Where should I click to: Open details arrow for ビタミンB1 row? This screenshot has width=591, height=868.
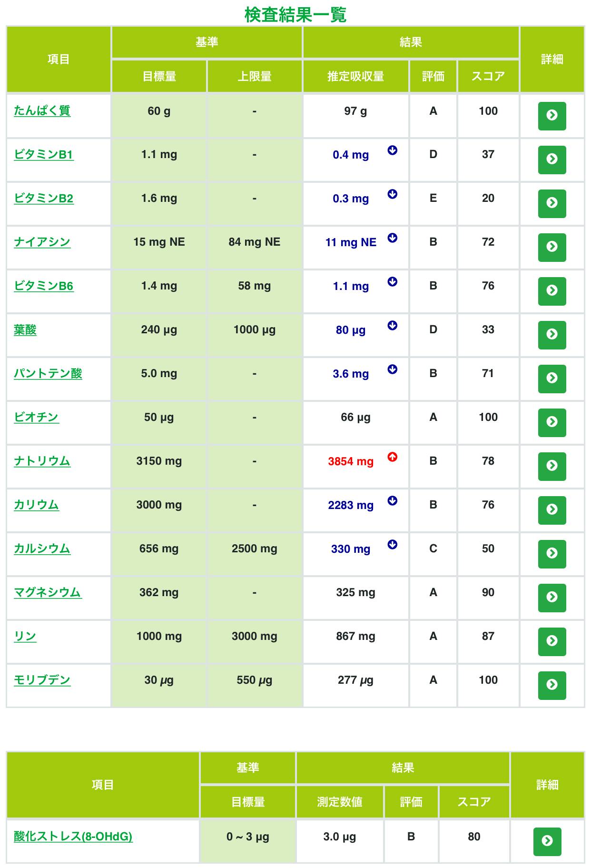[x=552, y=160]
